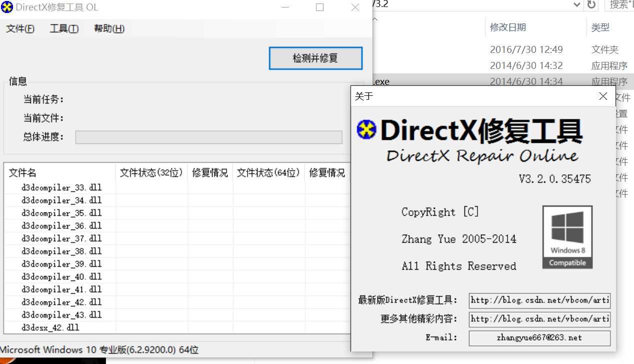634x364 pixels.
Task: Select row d3dcompiler_40.dll
Action: click(x=177, y=277)
